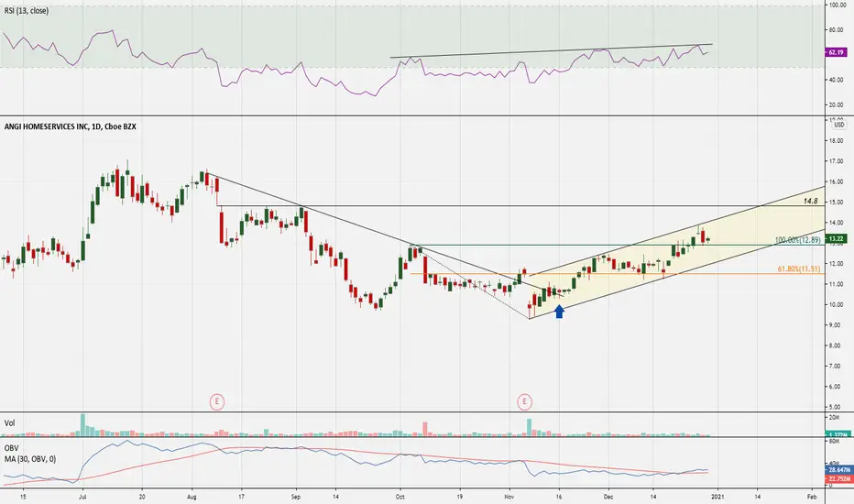Click the earnings E marker under November
The image size is (854, 504).
[524, 402]
